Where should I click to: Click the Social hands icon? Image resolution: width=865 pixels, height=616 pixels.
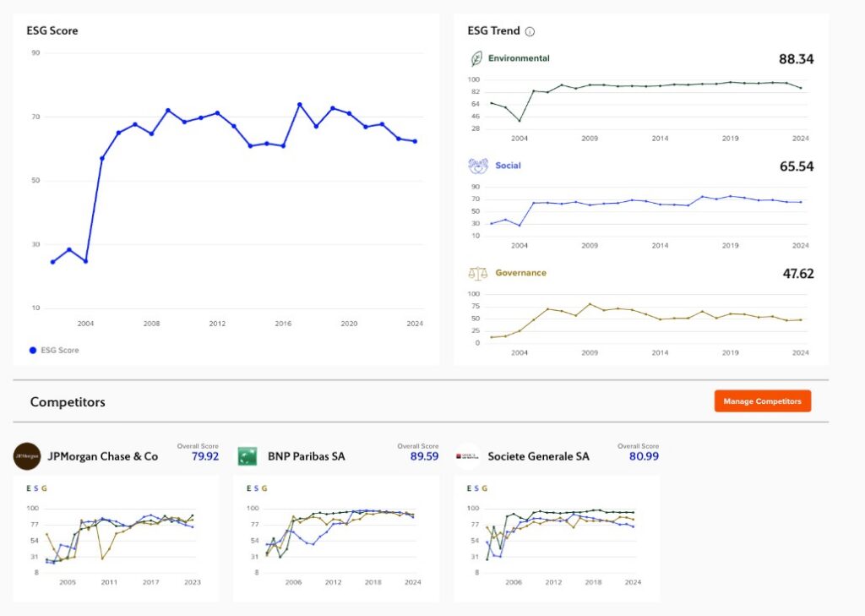coord(477,166)
